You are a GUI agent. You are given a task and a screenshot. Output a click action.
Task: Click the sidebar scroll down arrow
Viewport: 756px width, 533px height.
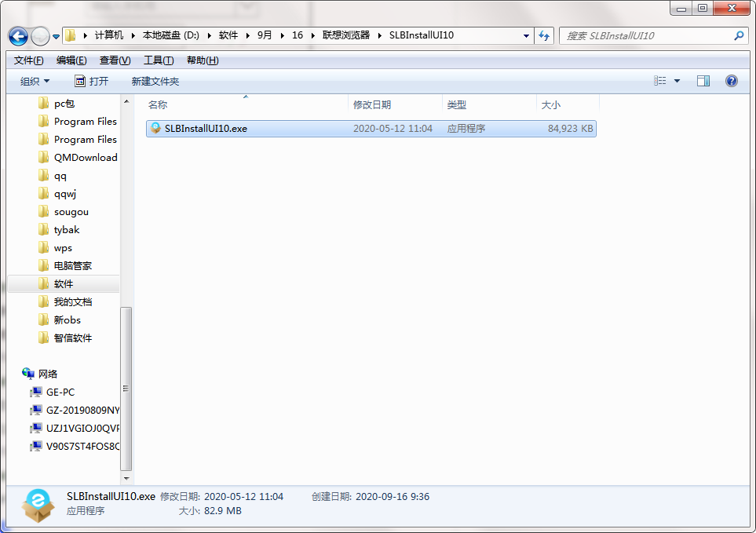coord(126,479)
